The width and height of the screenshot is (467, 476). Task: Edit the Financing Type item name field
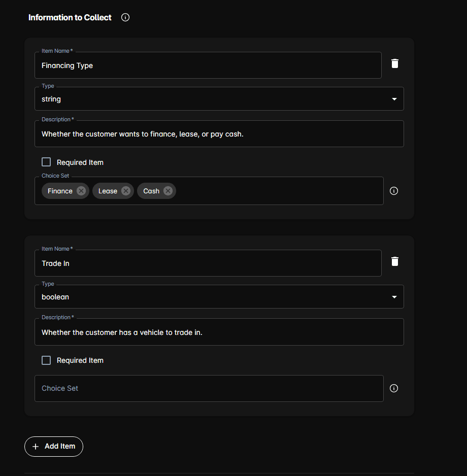[208, 65]
